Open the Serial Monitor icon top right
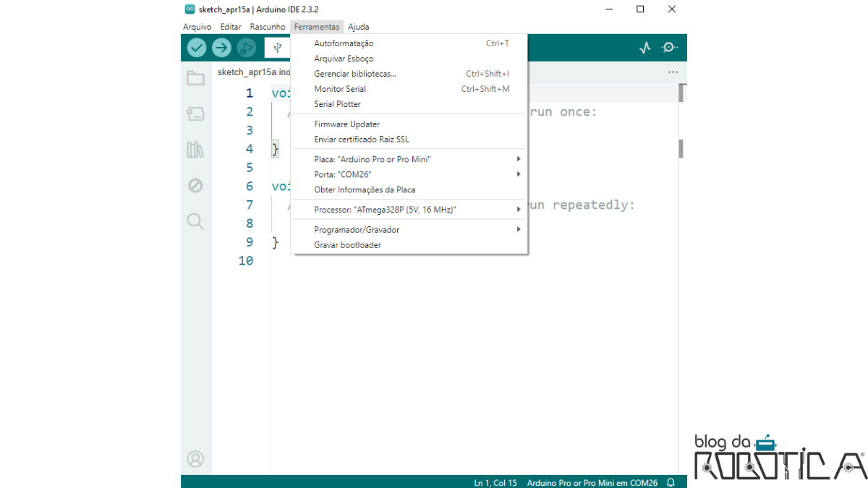The width and height of the screenshot is (868, 488). pos(670,47)
